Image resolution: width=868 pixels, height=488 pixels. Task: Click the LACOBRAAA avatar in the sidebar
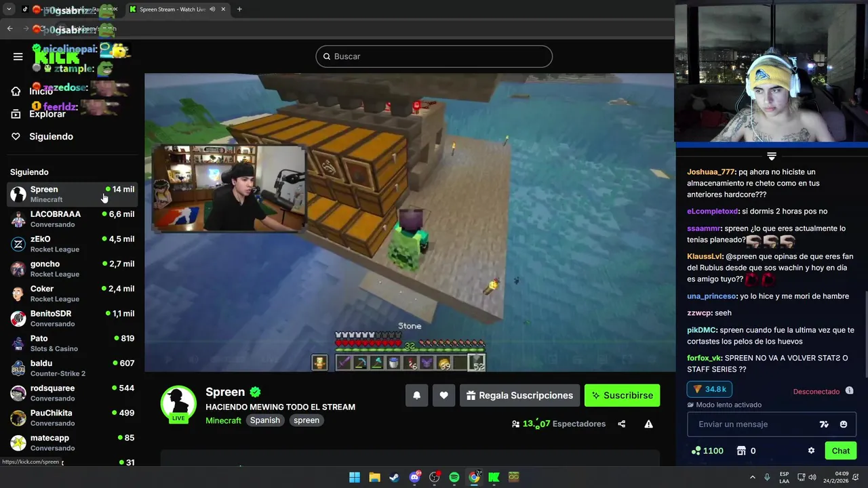coord(18,219)
